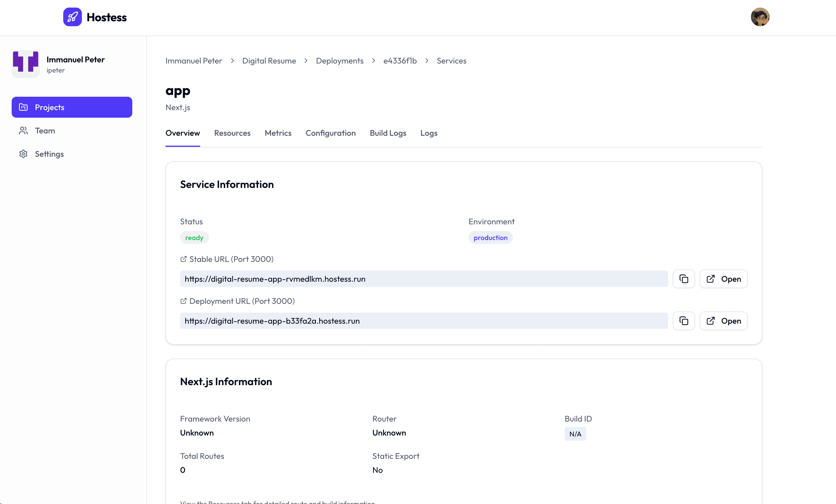
Task: Click the Static Export No value
Action: pos(378,470)
